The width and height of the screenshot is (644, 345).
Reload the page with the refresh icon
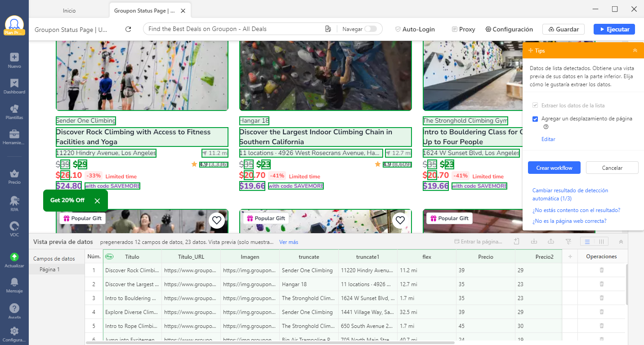pos(128,29)
